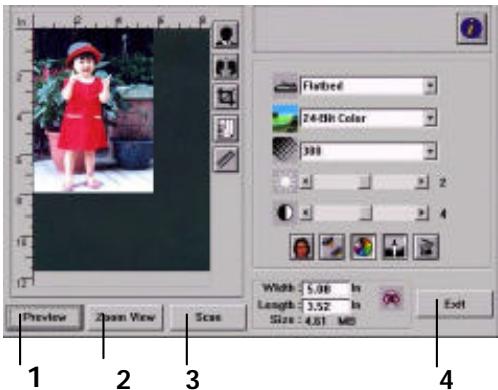Click the halftone resolution icon beside 300
Screen dimensions: 498x390
pyautogui.click(x=285, y=150)
